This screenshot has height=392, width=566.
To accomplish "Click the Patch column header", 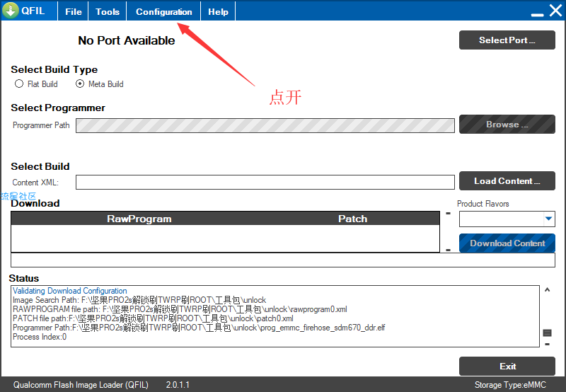I will point(352,219).
